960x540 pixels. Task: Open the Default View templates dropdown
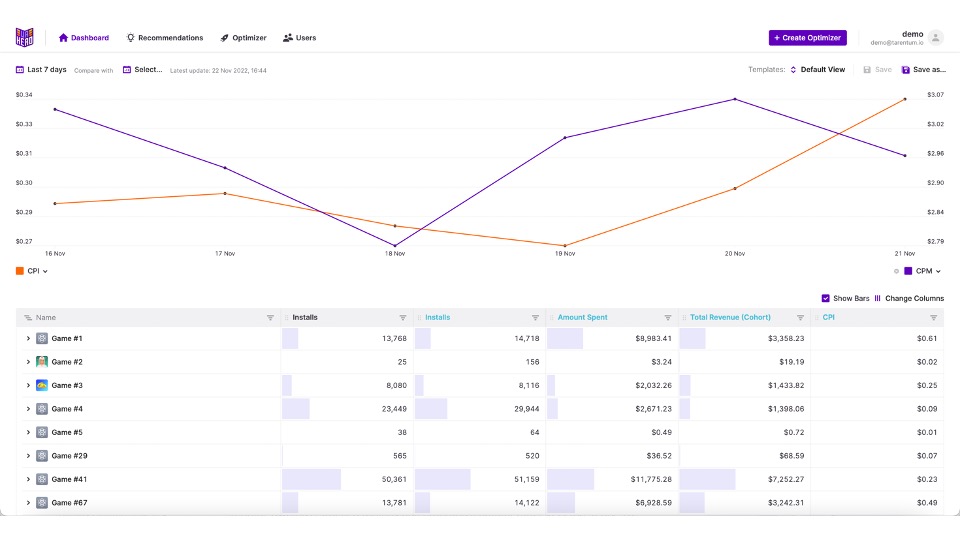tap(817, 70)
